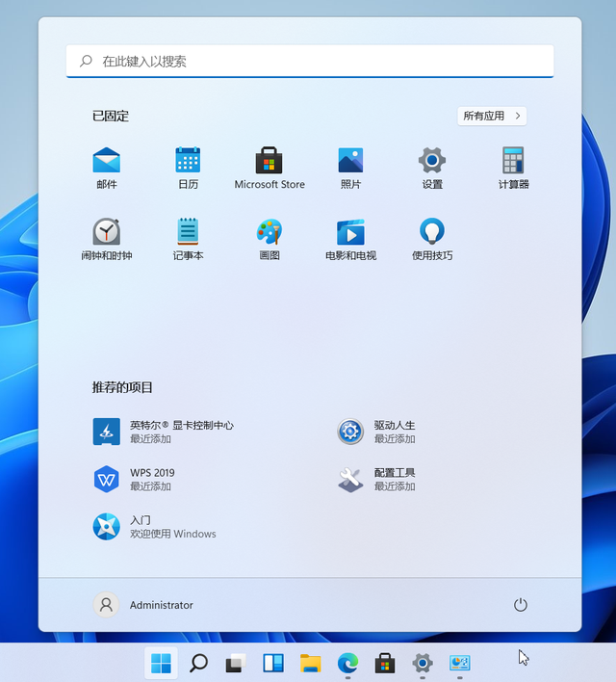Click the 在此键入以搜索 search box
This screenshot has height=682, width=616.
(x=310, y=61)
